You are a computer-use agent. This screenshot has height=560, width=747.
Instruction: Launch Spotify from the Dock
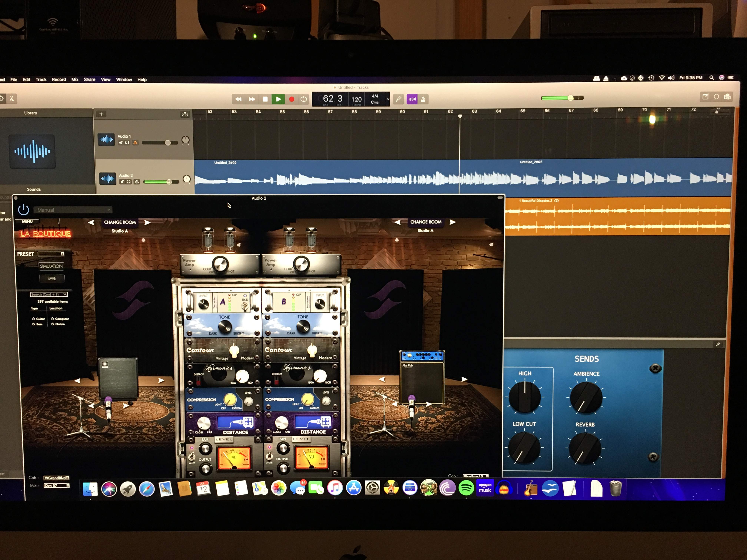466,488
